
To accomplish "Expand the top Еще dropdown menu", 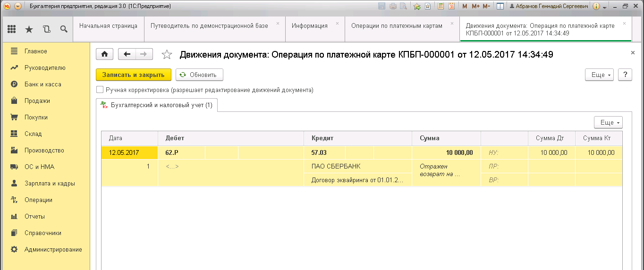I will pyautogui.click(x=599, y=75).
